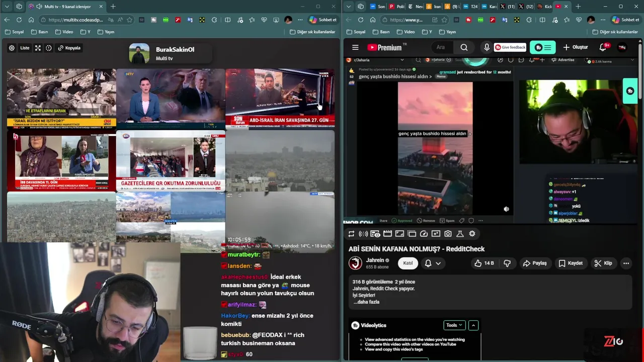644x362 pixels.
Task: Click the clapperboard icon below video
Action: [387, 234]
